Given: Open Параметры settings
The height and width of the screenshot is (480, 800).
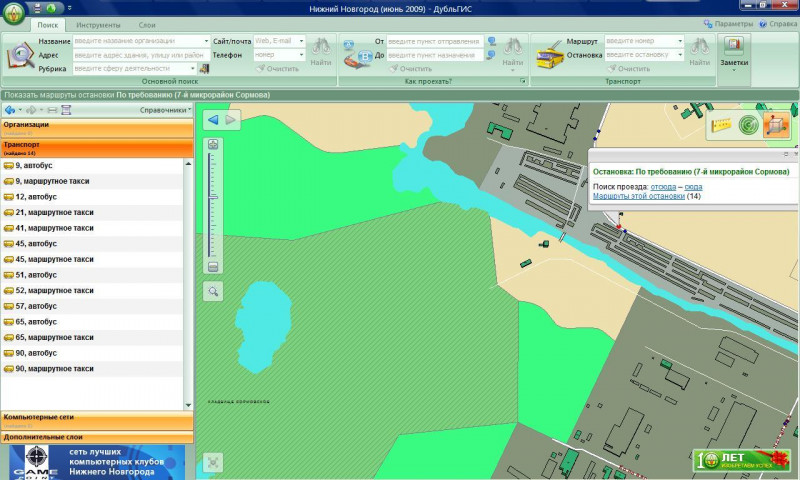Looking at the screenshot, I should [x=729, y=24].
